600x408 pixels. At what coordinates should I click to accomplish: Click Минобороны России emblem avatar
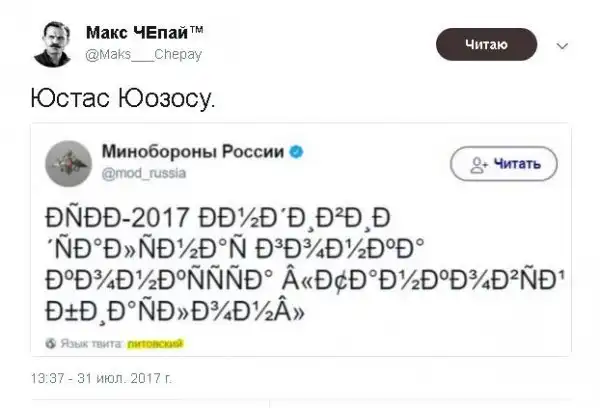[72, 161]
